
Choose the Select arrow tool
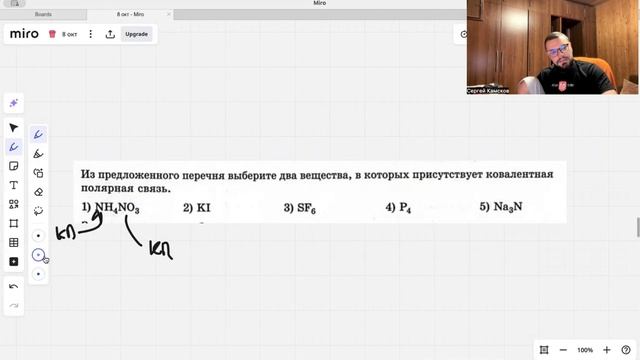13,128
